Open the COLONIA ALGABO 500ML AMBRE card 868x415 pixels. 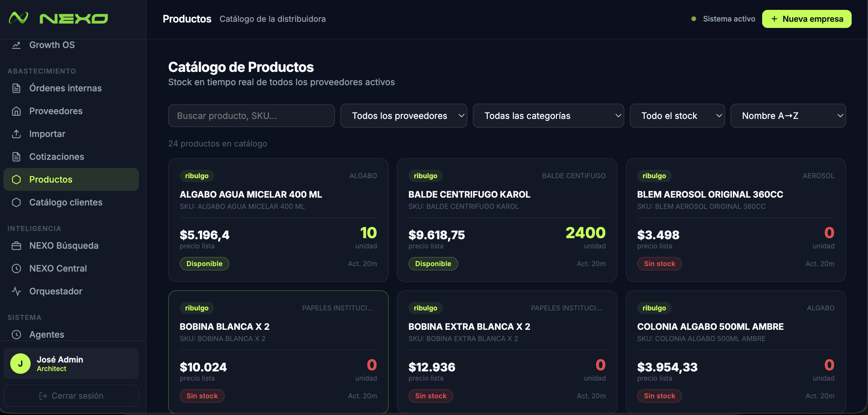tap(736, 352)
